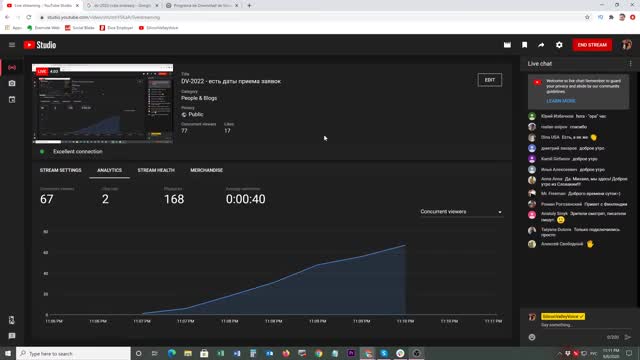640x360 pixels.
Task: Click the share arrow icon
Action: pyautogui.click(x=541, y=45)
